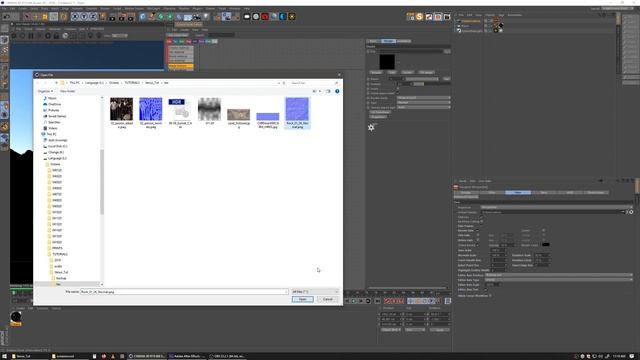This screenshot has width=640, height=360.
Task: Click Music in the navigation pane
Action: click(52, 98)
